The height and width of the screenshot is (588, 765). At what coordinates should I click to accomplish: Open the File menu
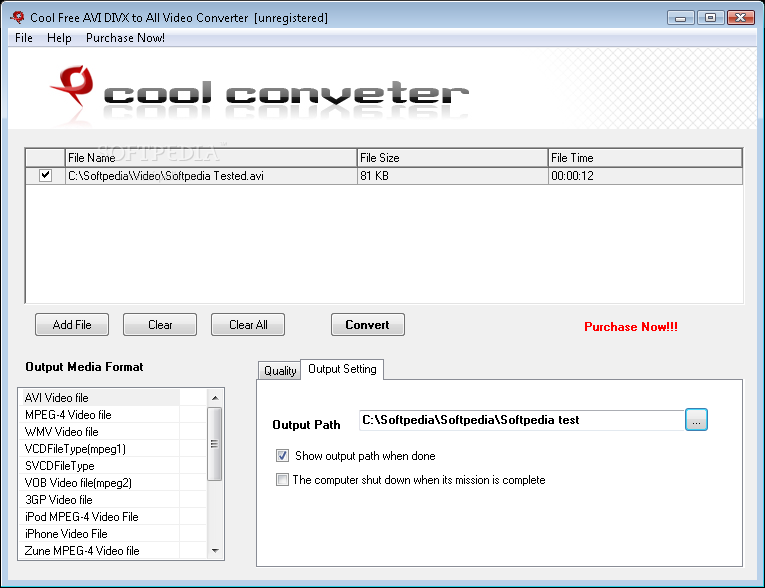23,38
